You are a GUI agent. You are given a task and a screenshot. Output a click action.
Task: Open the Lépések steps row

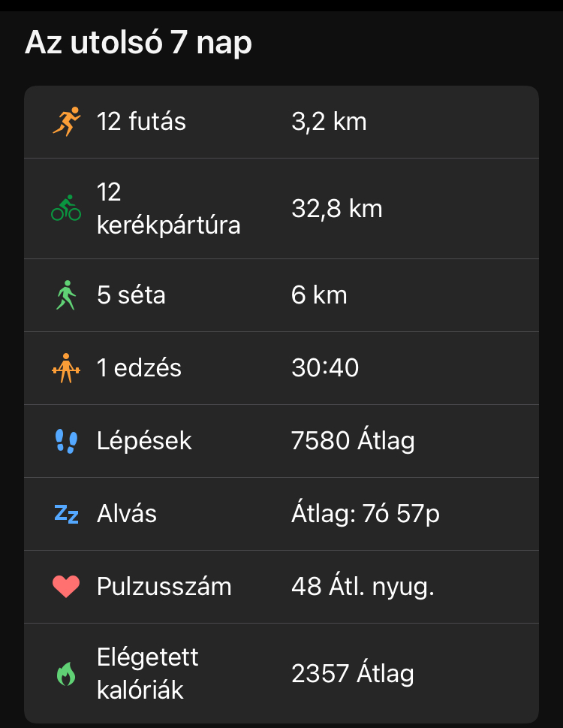point(144,441)
